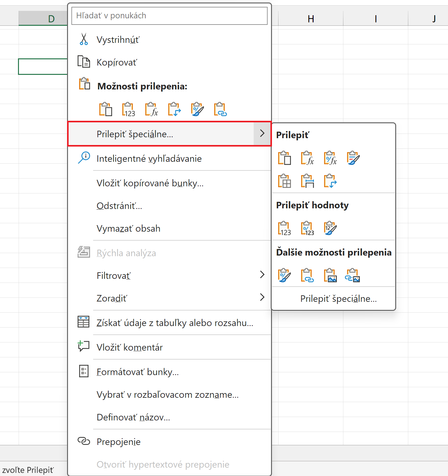448x476 pixels.
Task: Select column D header
Action: pyautogui.click(x=43, y=19)
